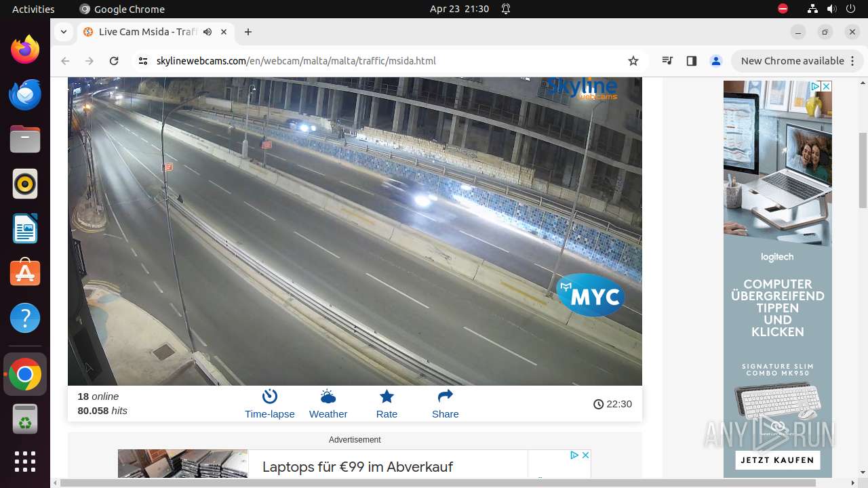Open the volume icon in system tray
Viewport: 868px width, 488px height.
[x=831, y=9]
